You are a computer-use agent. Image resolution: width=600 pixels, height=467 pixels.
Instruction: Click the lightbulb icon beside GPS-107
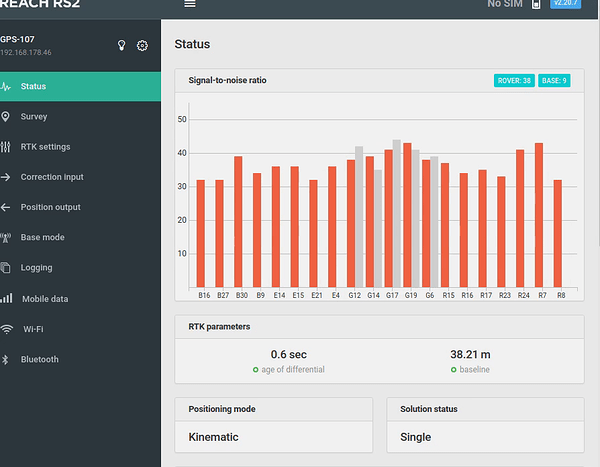pyautogui.click(x=121, y=45)
